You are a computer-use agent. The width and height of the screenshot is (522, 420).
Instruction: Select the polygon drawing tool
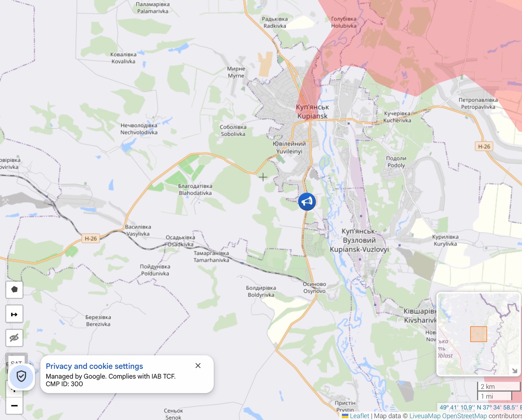[x=14, y=289]
